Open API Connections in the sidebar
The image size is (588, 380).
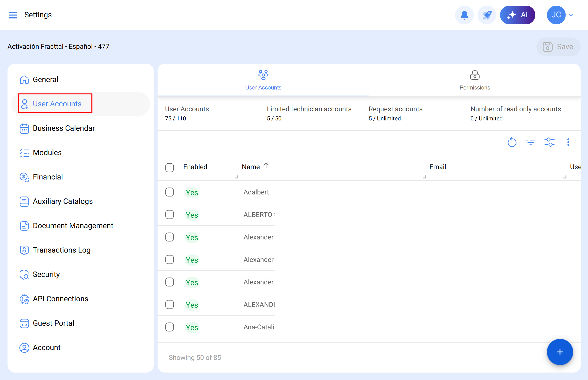click(x=60, y=298)
